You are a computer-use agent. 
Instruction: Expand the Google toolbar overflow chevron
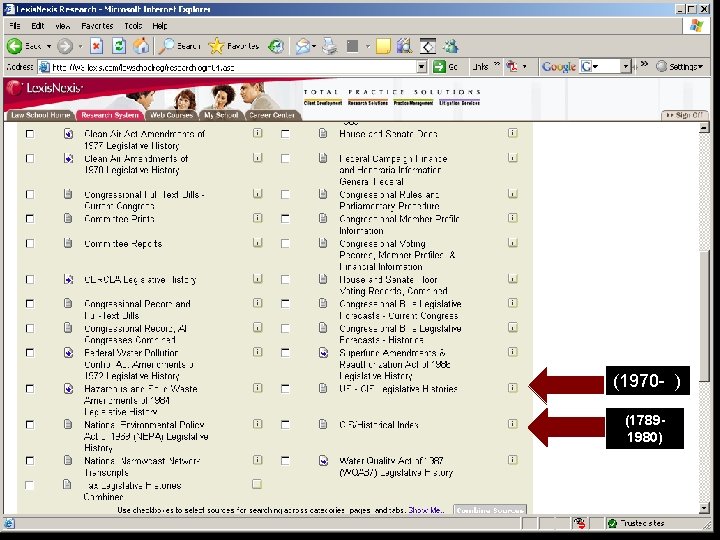(644, 64)
